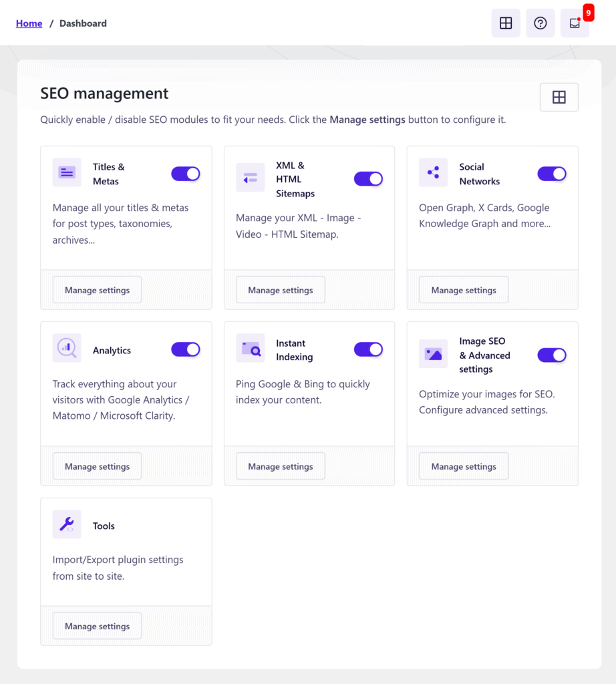Click the Image SEO picture icon

click(x=433, y=355)
